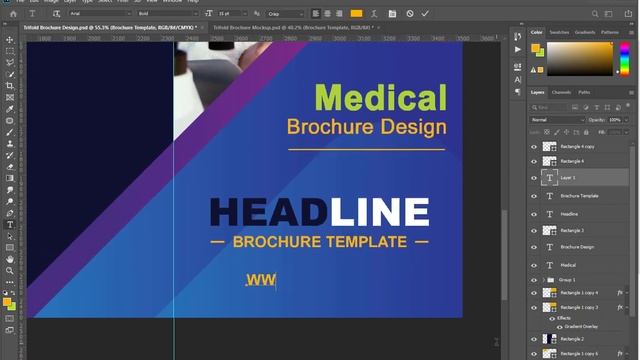Open the Fill value dropdown arrow
Image resolution: width=640 pixels, height=360 pixels.
tap(626, 132)
